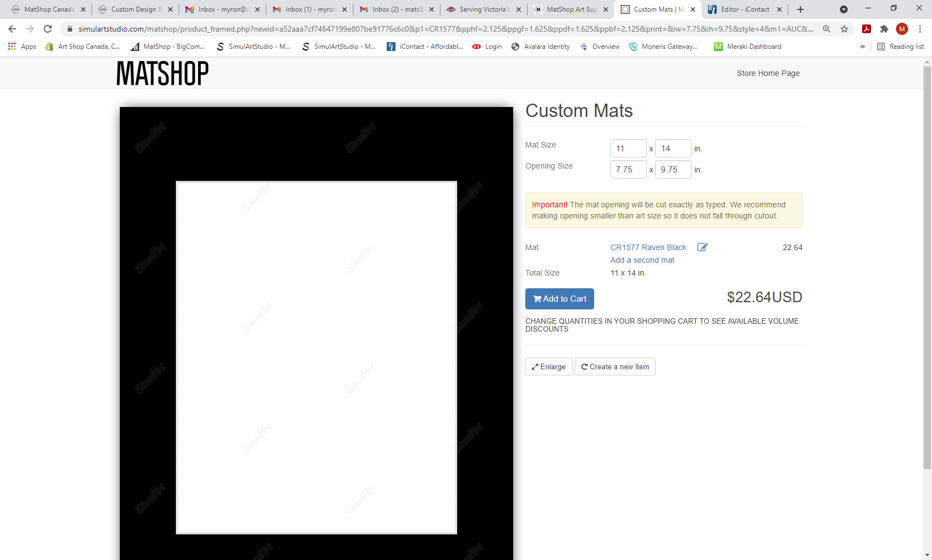The width and height of the screenshot is (932, 560).
Task: Switch to the MatShop Art Sup tab
Action: pyautogui.click(x=571, y=9)
